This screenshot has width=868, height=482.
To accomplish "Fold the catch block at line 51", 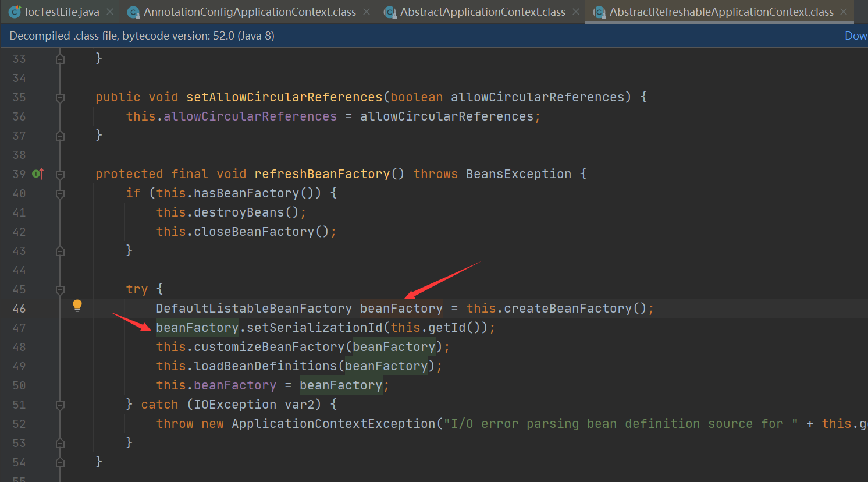I will point(60,405).
